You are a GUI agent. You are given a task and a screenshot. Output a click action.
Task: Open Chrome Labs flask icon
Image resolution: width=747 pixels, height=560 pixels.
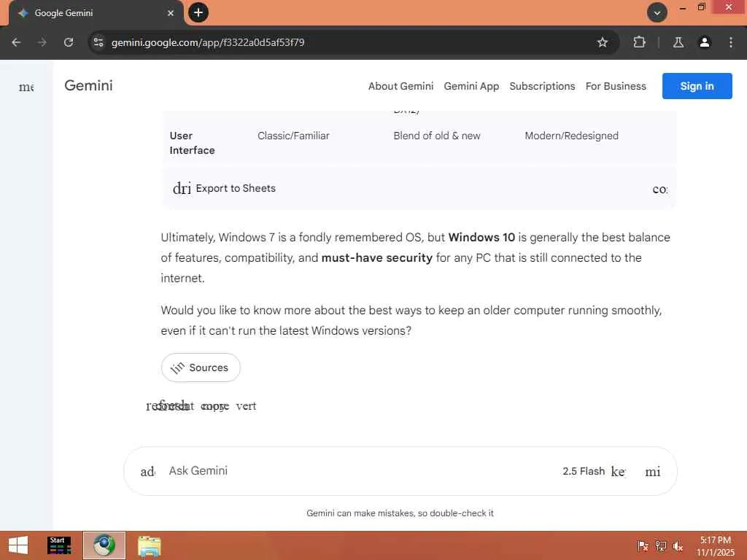tap(678, 42)
